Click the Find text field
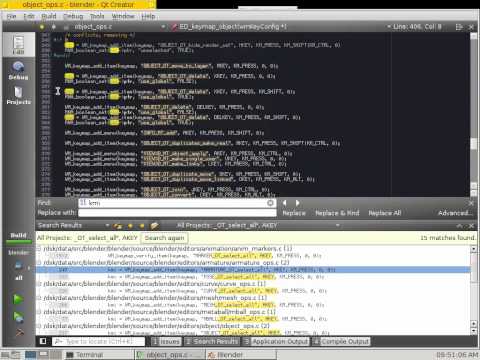Image resolution: width=480 pixels, height=360 pixels. [177, 203]
